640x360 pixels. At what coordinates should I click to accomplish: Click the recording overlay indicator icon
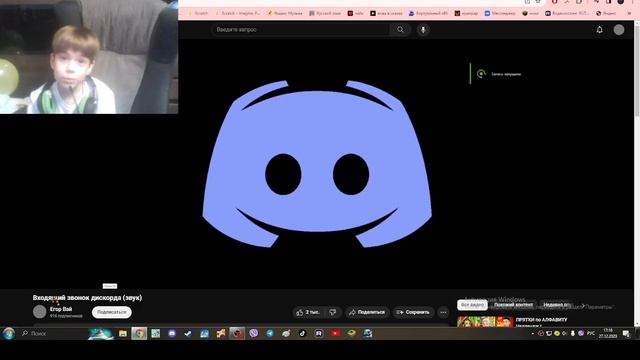click(x=481, y=74)
